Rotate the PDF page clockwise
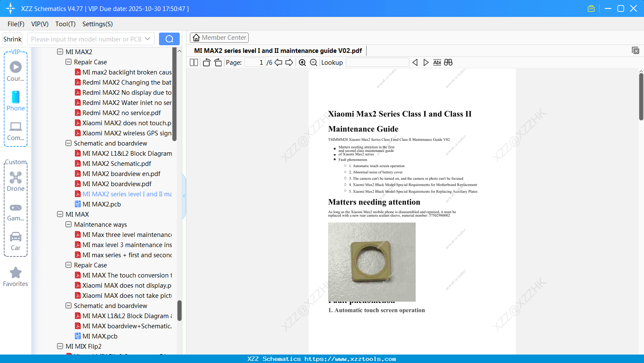 218,63
